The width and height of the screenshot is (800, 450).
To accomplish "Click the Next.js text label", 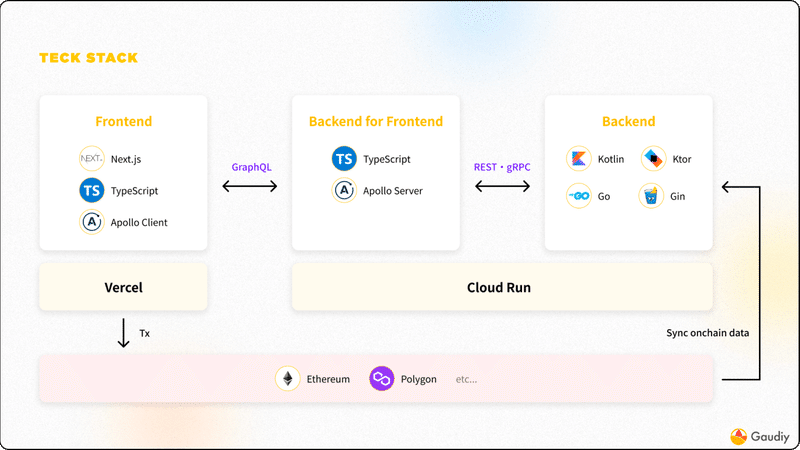I will [x=126, y=159].
